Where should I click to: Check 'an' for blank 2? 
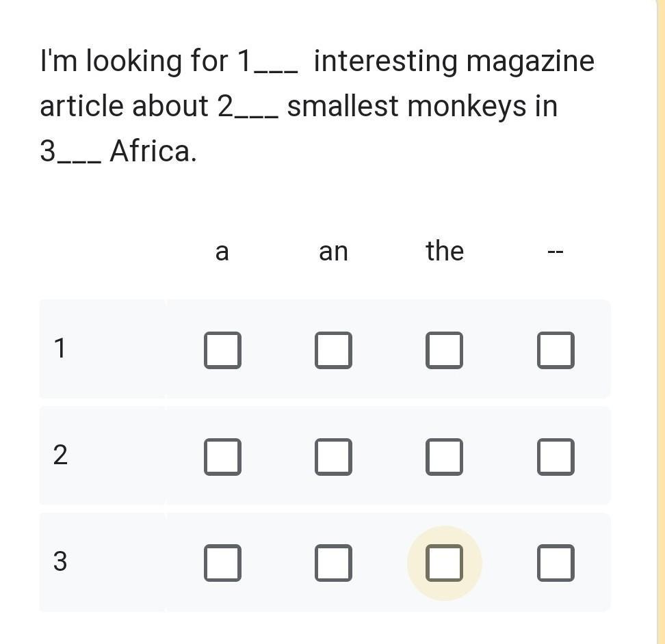[333, 457]
